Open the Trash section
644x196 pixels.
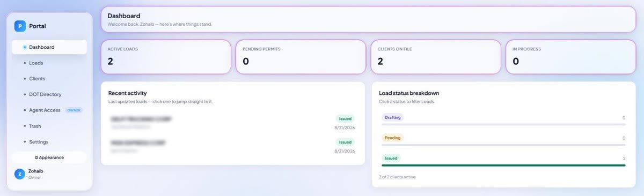pos(49,126)
